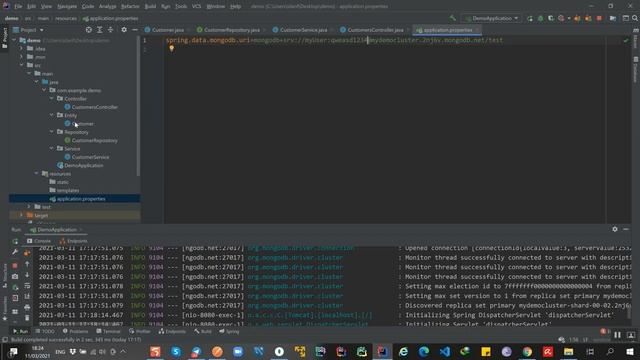Click the Rerun DemoApplication toolbar icon

pos(530,18)
